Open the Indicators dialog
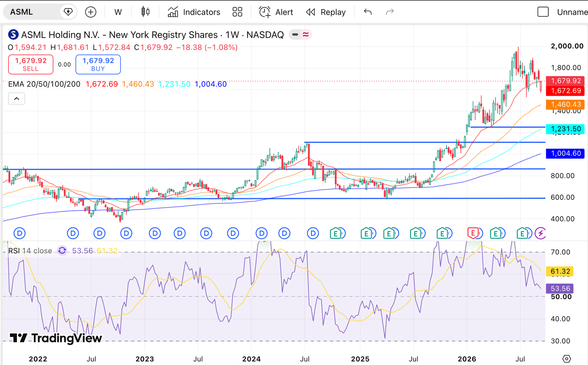Screen dimensions: 588x365 tap(194, 12)
